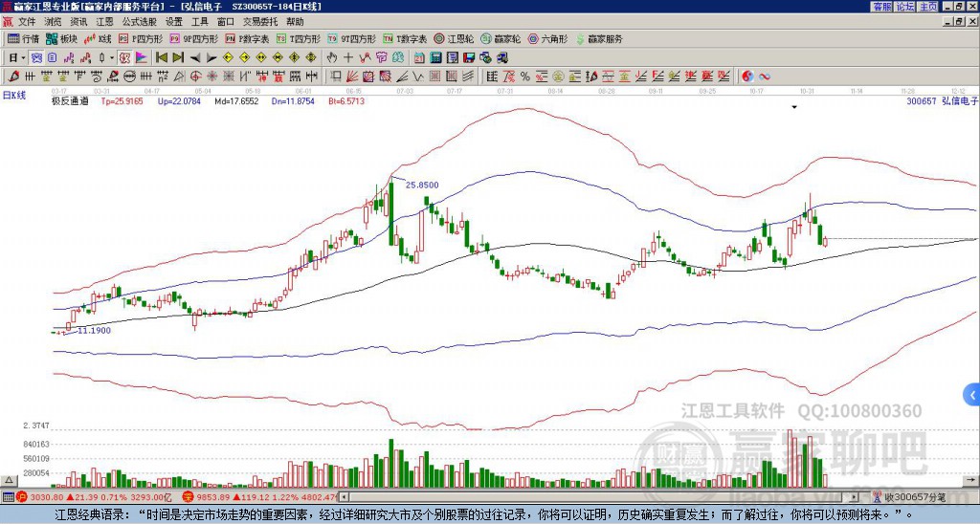Viewport: 980px width, 524px height.
Task: Open the yin-yang symbol tool
Action: click(x=747, y=76)
